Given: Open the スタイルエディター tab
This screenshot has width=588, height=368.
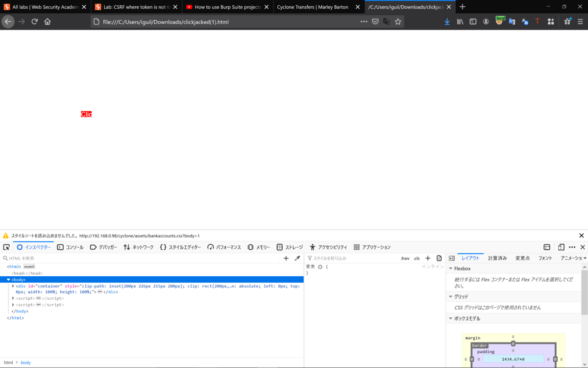Looking at the screenshot, I should (x=180, y=247).
